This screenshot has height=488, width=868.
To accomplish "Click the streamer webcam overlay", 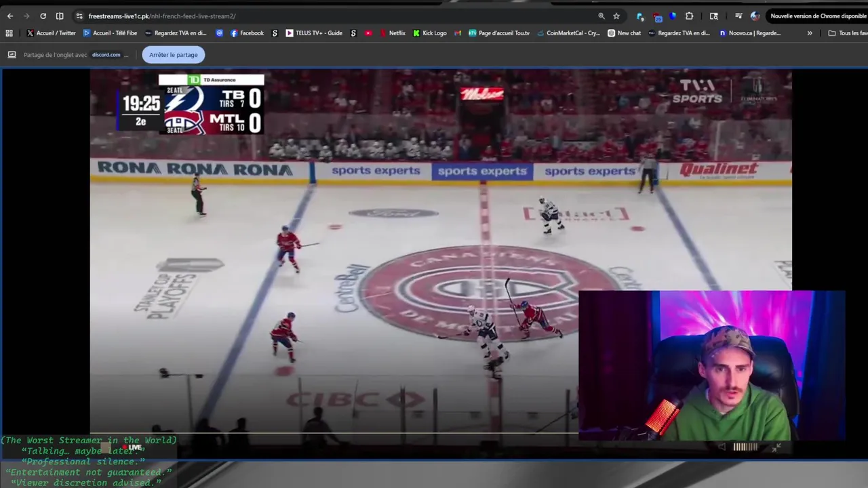I will pyautogui.click(x=712, y=366).
